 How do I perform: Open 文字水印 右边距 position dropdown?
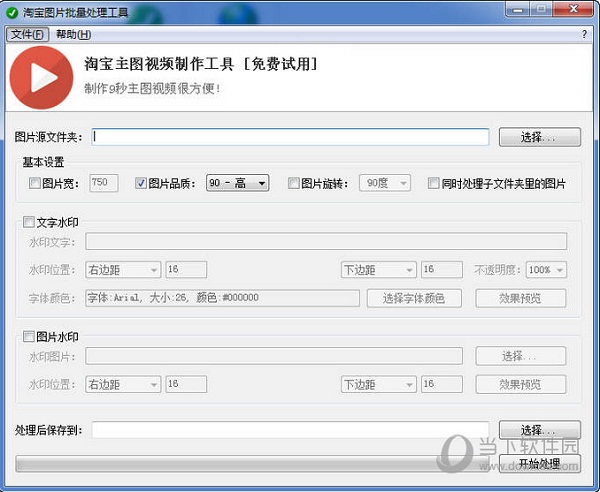[123, 270]
